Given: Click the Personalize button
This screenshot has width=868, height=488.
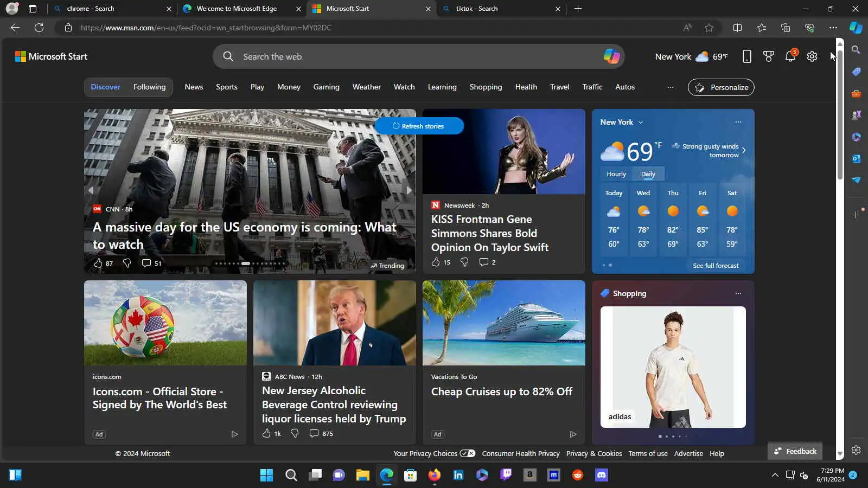Looking at the screenshot, I should (x=721, y=87).
